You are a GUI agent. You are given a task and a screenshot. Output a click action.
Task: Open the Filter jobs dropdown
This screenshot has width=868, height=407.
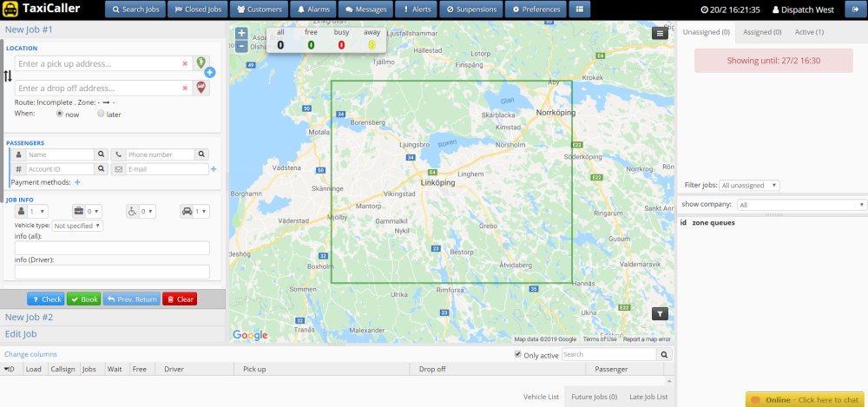[750, 186]
